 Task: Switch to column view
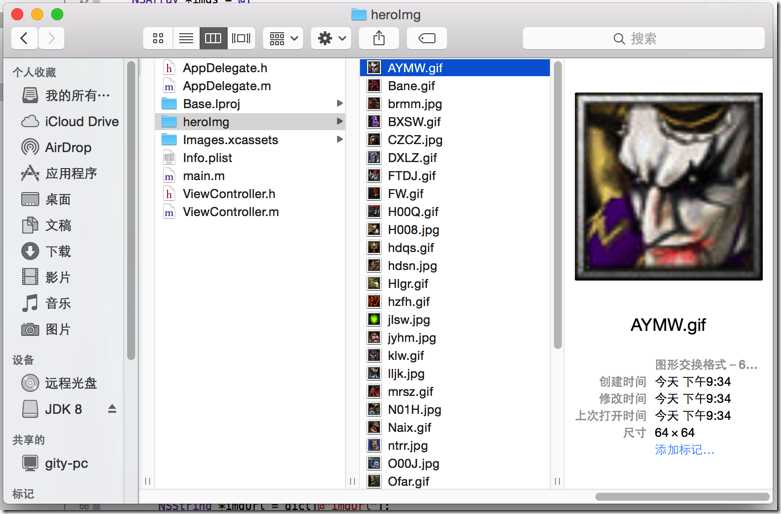click(x=213, y=38)
